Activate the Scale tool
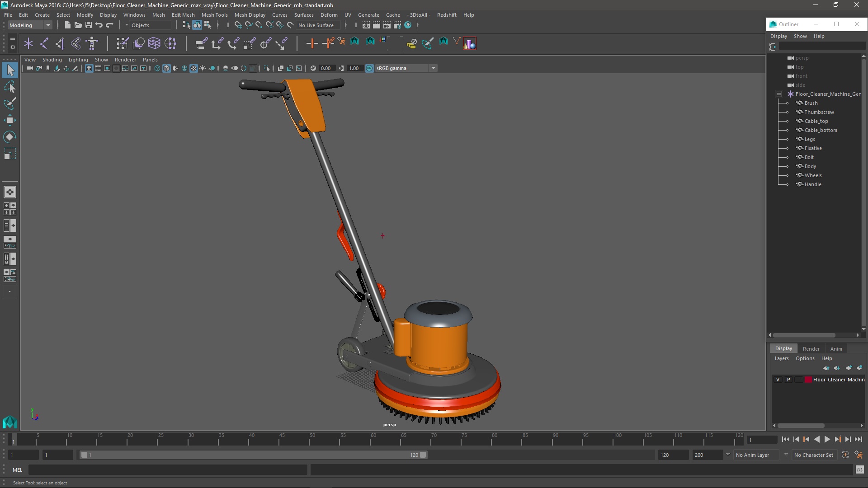868x488 pixels. (10, 154)
